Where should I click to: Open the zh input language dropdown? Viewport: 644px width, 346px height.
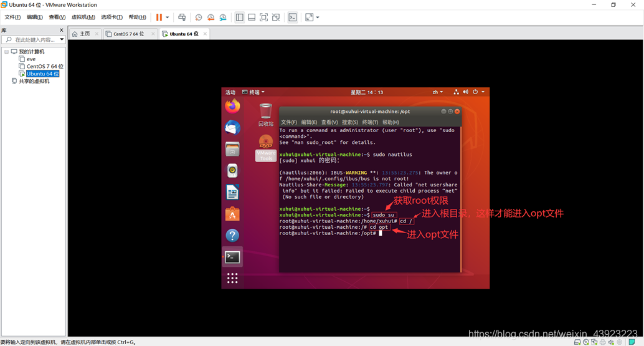point(437,92)
